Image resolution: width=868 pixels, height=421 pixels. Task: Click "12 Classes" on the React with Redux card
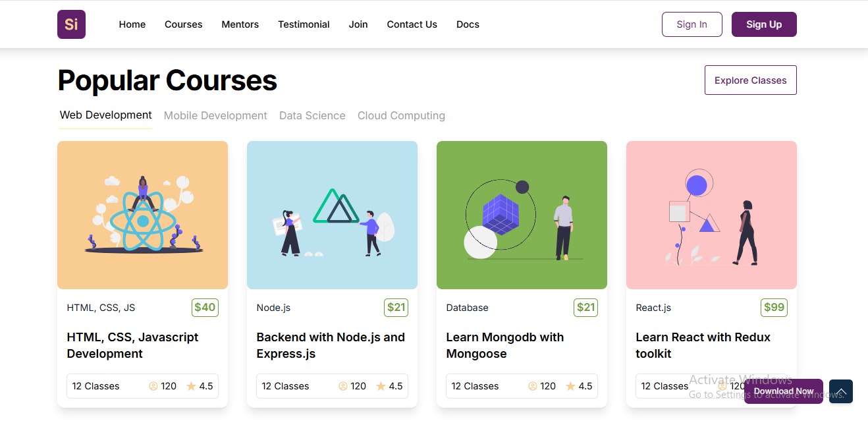[x=665, y=386]
